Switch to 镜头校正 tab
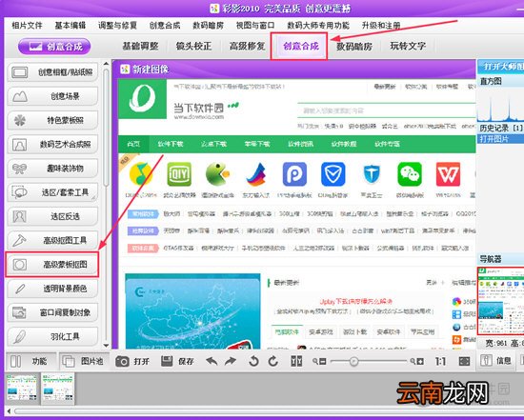Image resolution: width=524 pixels, height=420 pixels. pos(193,46)
